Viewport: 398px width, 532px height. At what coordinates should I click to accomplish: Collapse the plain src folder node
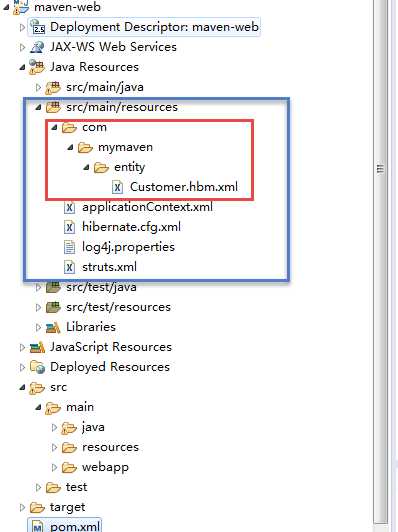22,387
